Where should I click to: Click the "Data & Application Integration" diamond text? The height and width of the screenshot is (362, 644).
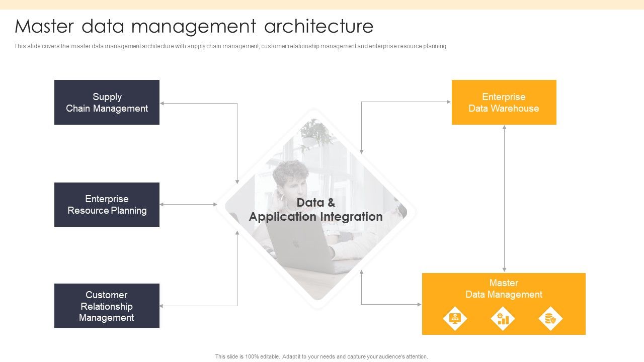tap(316, 210)
